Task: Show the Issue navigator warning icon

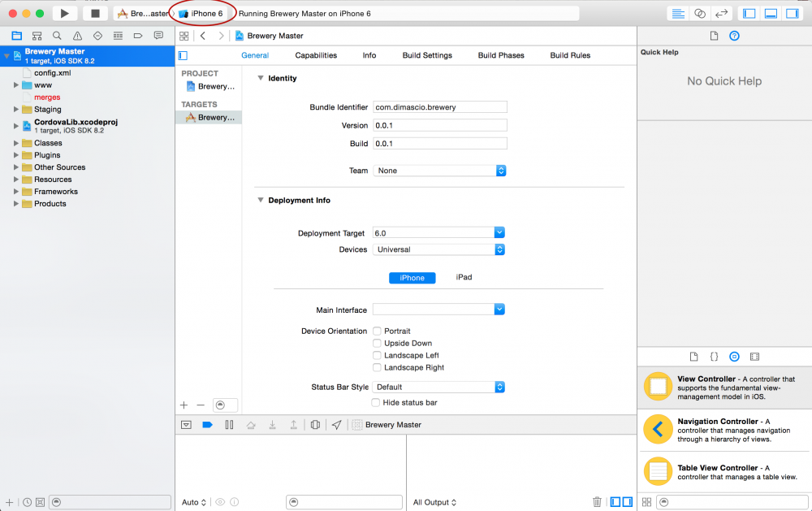Action: click(77, 36)
